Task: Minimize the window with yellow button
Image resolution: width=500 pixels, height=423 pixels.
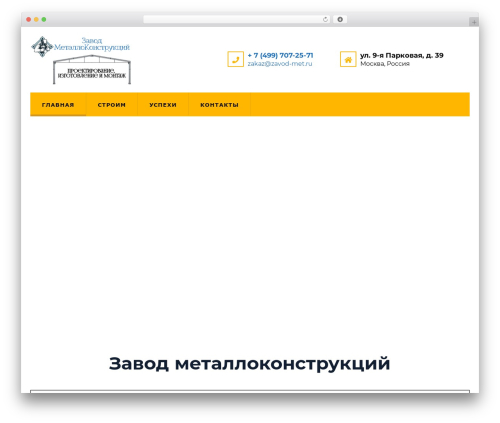Action: [x=36, y=19]
